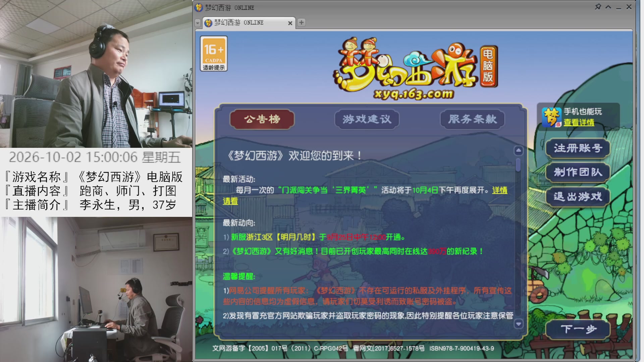Switch to the 公告榜 tab
Image resolution: width=644 pixels, height=362 pixels.
tap(262, 119)
